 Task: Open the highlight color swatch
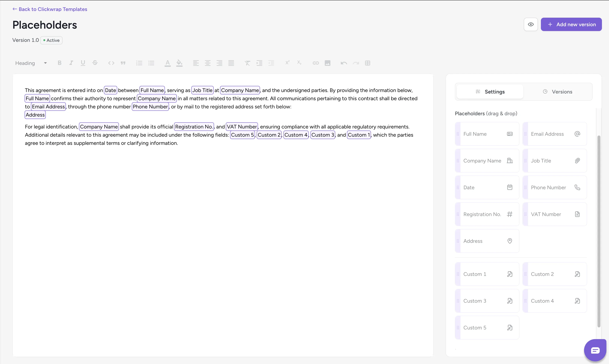click(x=179, y=63)
